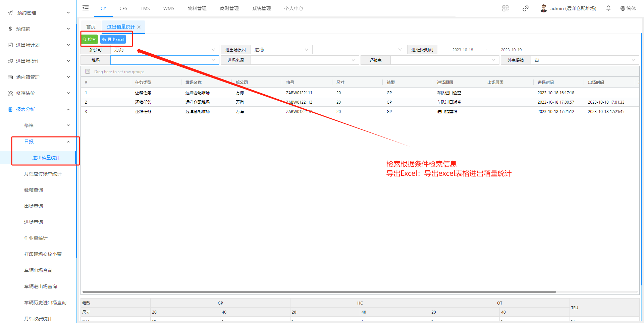Viewport: 644px width, 323px height.
Task: Click the horizontal table scrollbar
Action: [319, 292]
